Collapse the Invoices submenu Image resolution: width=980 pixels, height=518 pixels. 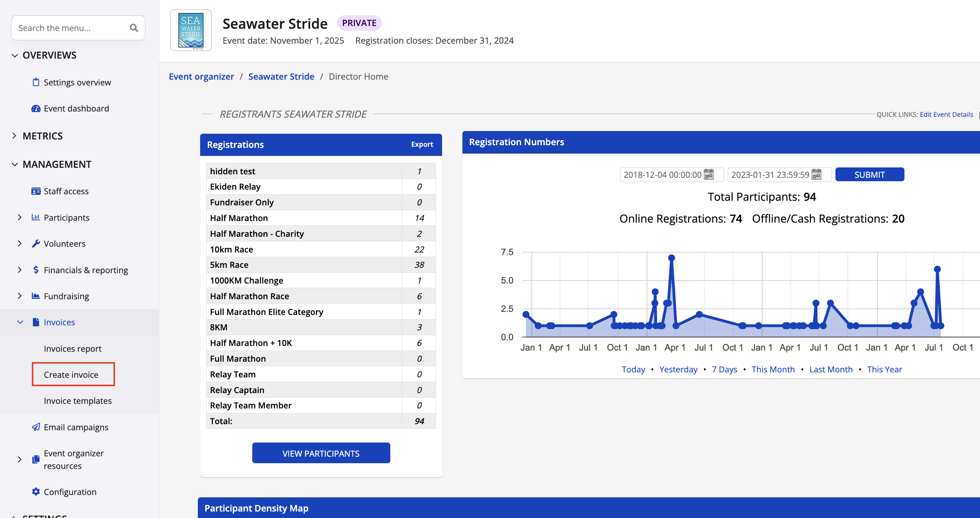click(x=20, y=322)
